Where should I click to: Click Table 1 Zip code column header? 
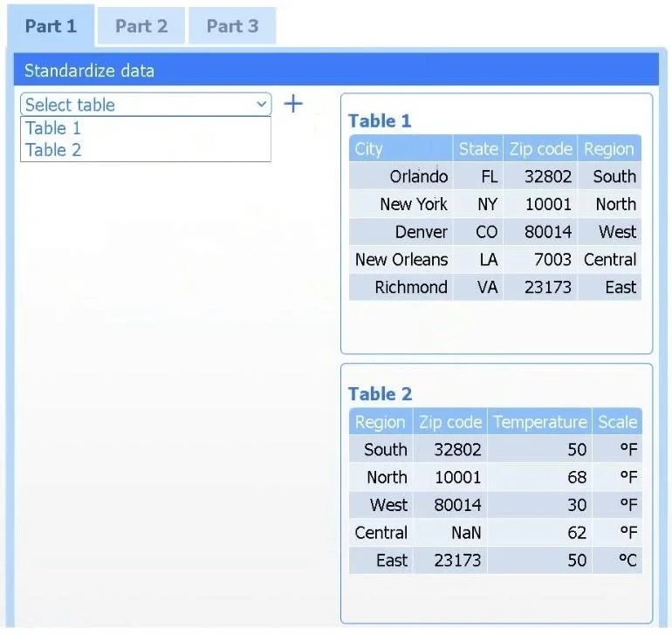[x=540, y=148]
